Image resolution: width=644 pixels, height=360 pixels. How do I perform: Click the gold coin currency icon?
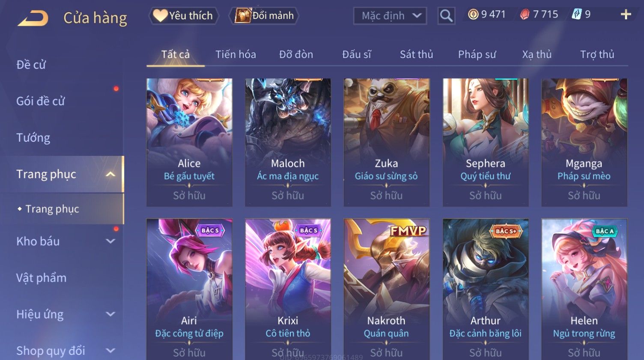click(473, 15)
